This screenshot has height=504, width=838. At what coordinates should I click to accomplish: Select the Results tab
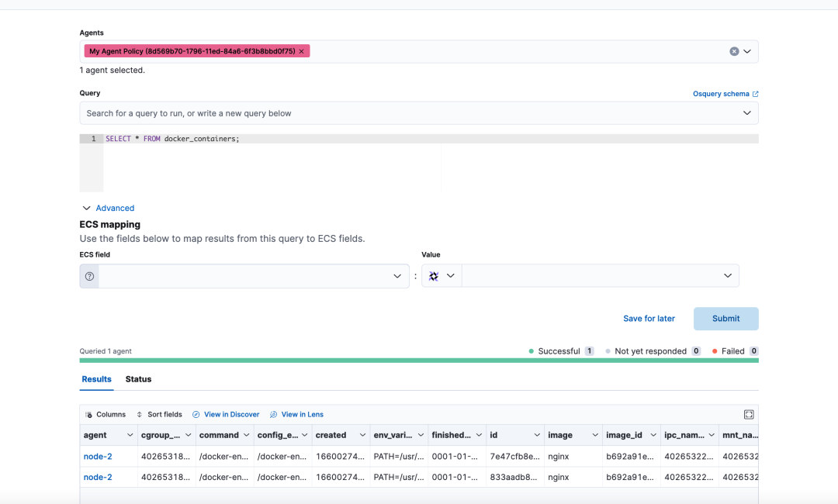coord(97,379)
